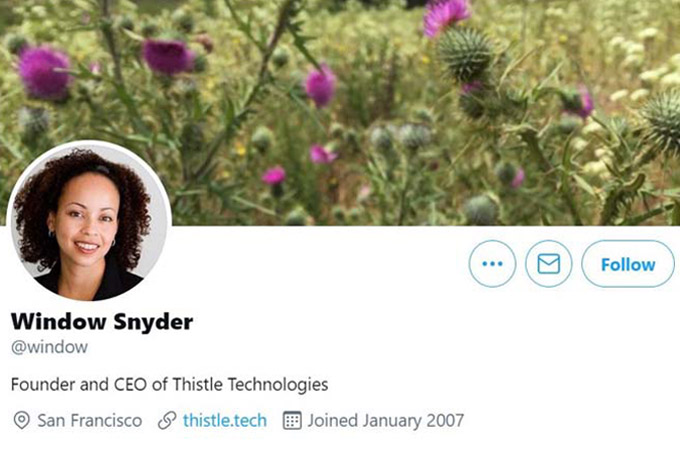The width and height of the screenshot is (680, 450).
Task: Click the word Follow on the button
Action: pos(628,264)
